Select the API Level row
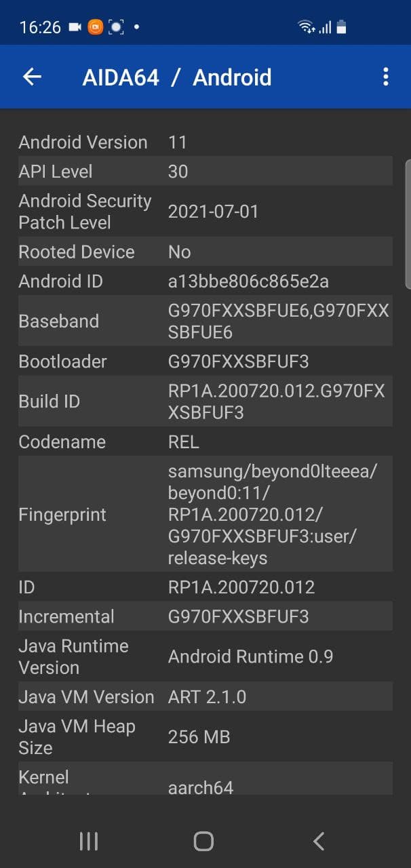 click(x=205, y=172)
